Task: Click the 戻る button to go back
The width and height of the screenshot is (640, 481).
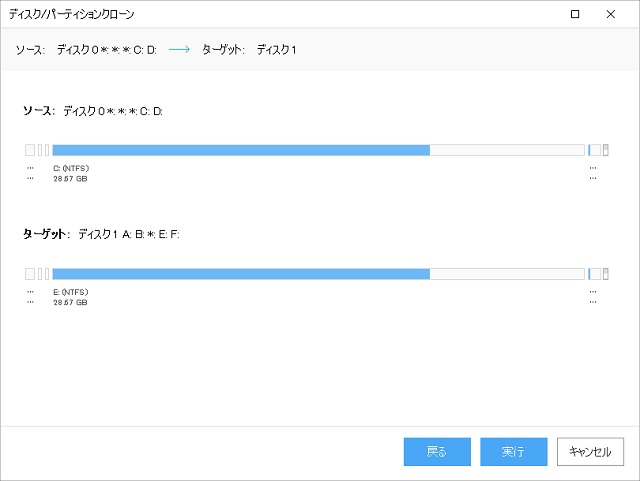Action: [x=437, y=452]
